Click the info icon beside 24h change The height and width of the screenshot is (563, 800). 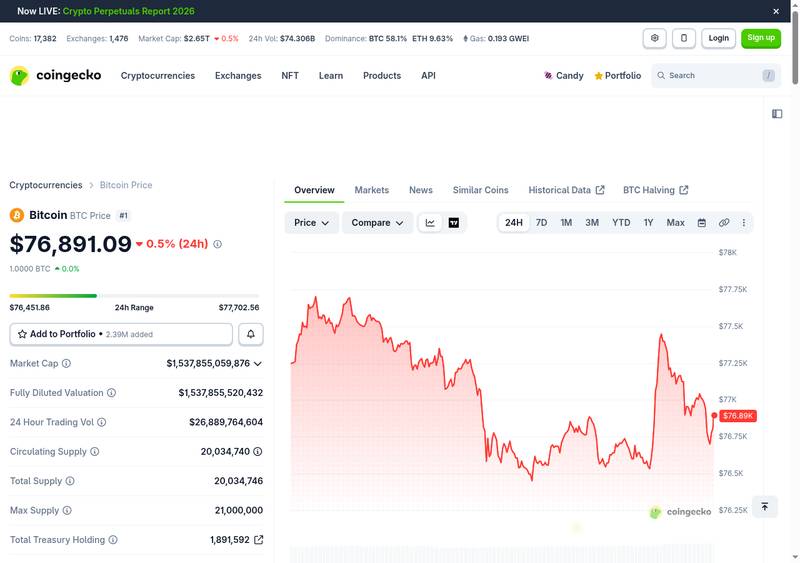(x=217, y=244)
